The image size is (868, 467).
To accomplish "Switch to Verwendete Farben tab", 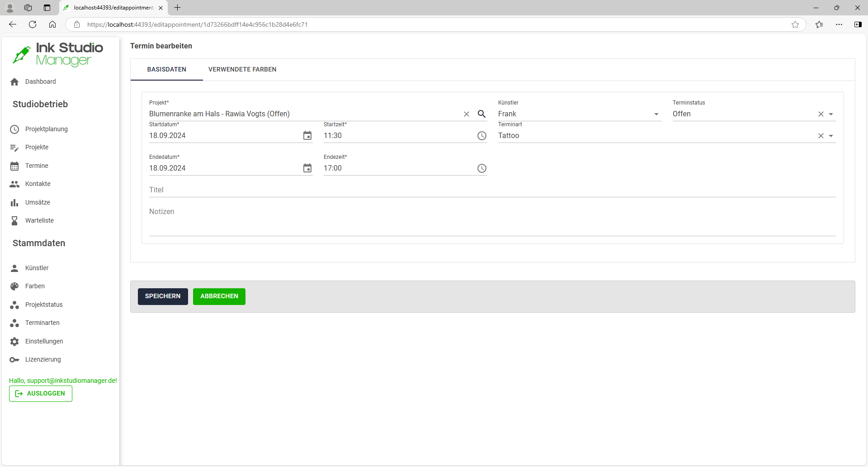I will tap(242, 70).
